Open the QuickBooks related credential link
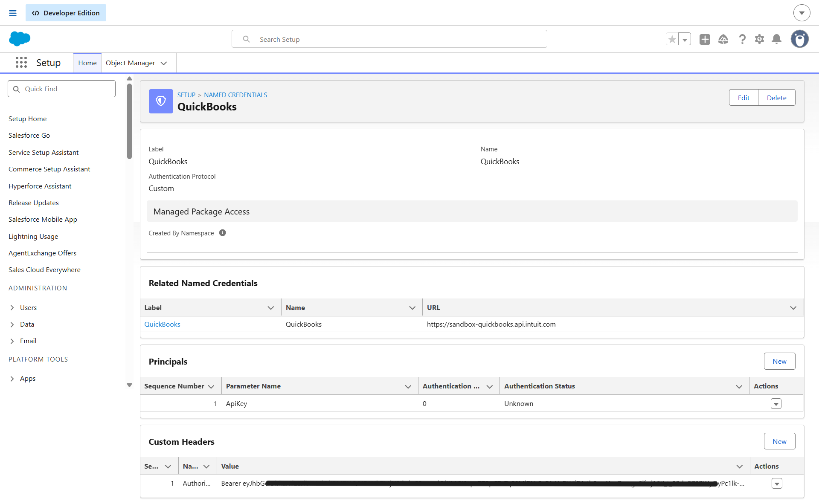Screen dimensions: 819x504 pyautogui.click(x=162, y=324)
